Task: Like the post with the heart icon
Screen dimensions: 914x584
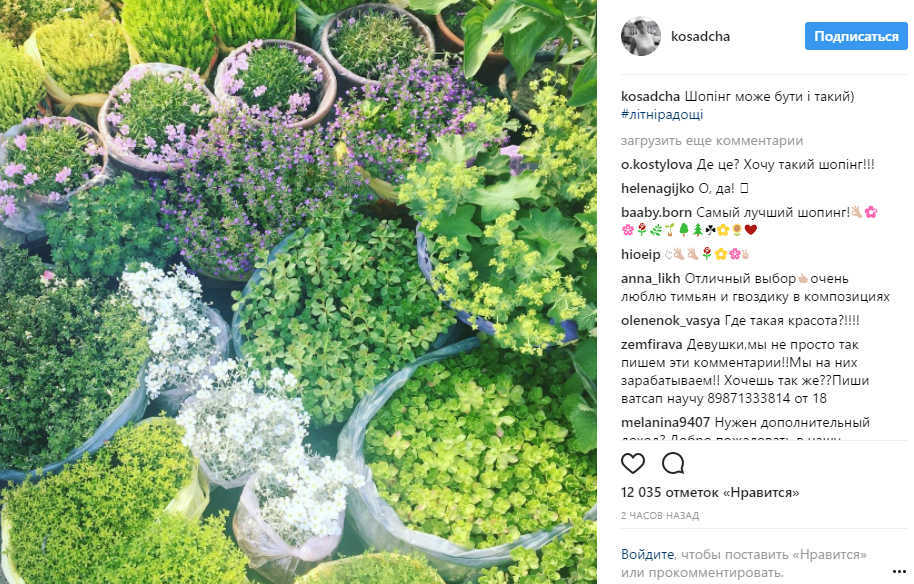Action: tap(632, 463)
